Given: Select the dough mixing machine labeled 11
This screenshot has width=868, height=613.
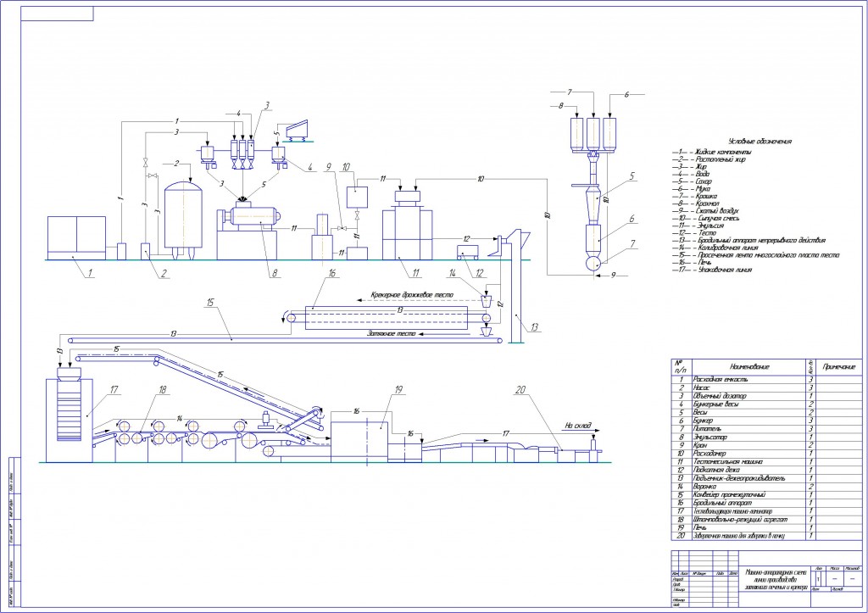Looking at the screenshot, I should coord(408,226).
